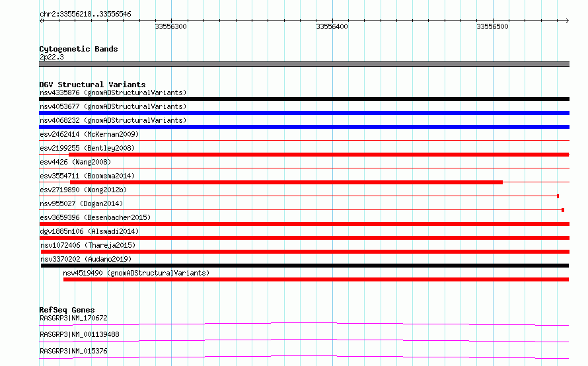This screenshot has width=588, height=366.
Task: Click the chr2:33556218..33556546 region label
Action: pos(85,15)
